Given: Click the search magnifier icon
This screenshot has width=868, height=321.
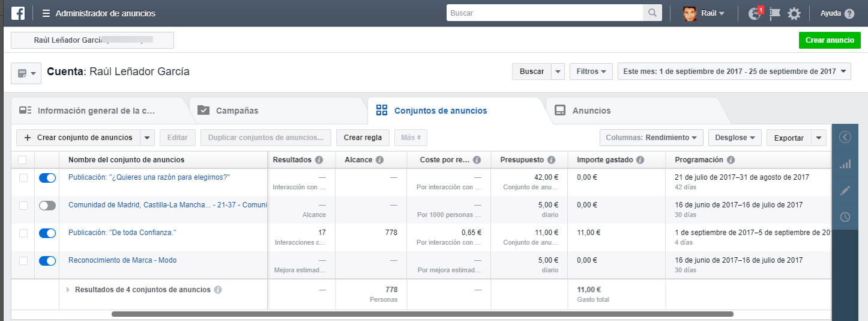Looking at the screenshot, I should tap(651, 13).
